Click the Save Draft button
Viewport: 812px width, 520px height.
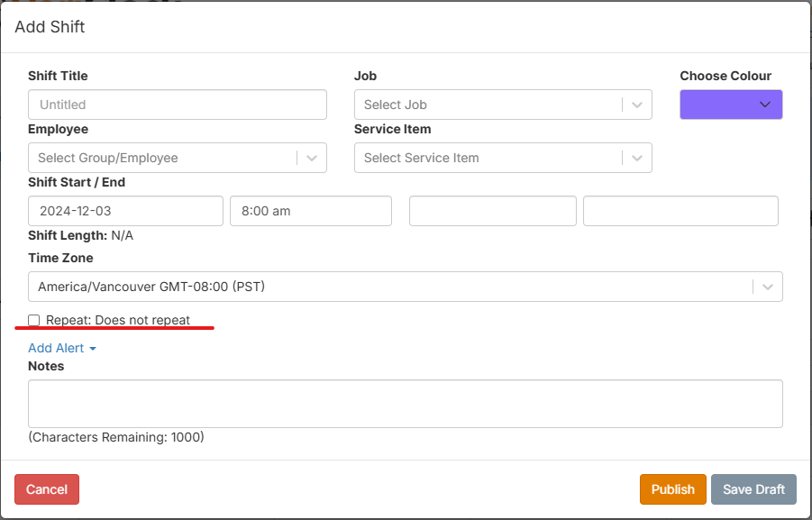pos(753,488)
